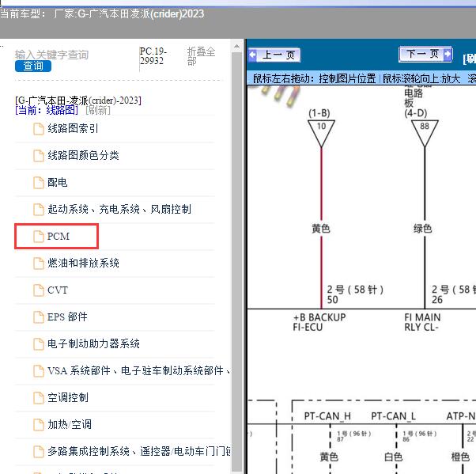Screen dimensions: 476x474
Task: Click the page icon beside 配电
Action: pyautogui.click(x=39, y=183)
